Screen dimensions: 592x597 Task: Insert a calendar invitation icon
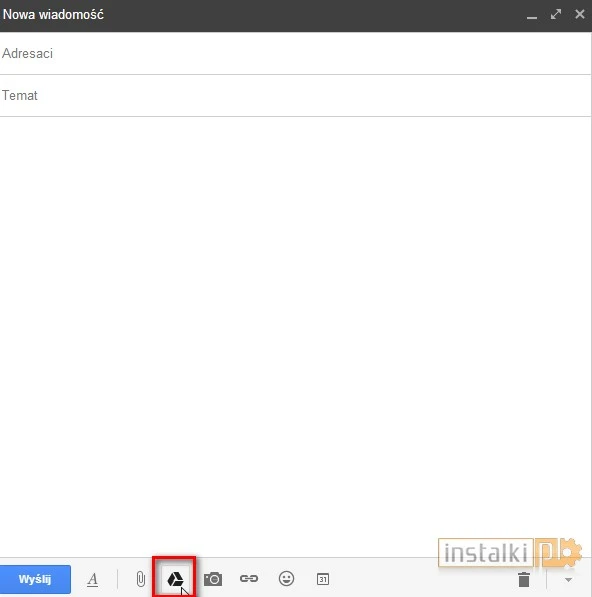[323, 579]
